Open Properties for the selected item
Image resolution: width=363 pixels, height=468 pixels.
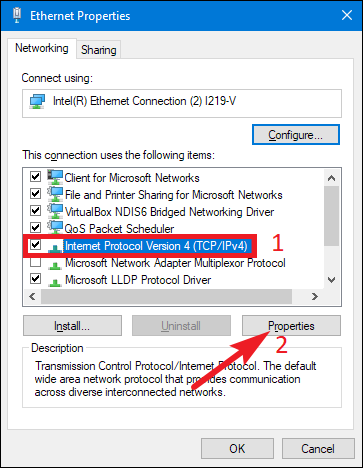[291, 326]
